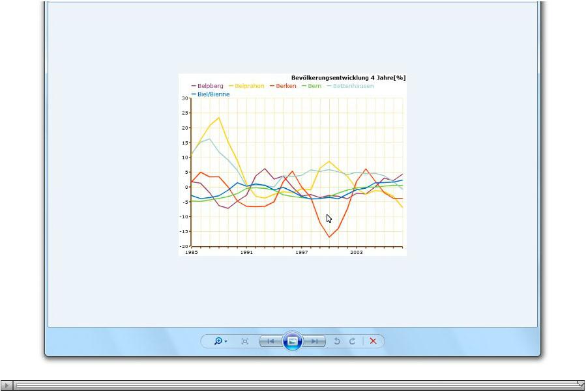
Task: Click the 30 y-axis label
Action: [185, 98]
